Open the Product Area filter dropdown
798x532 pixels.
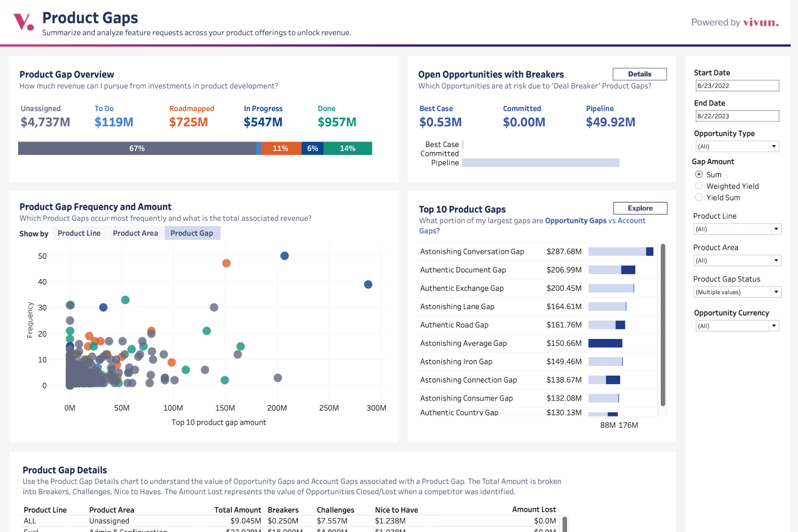[737, 261]
